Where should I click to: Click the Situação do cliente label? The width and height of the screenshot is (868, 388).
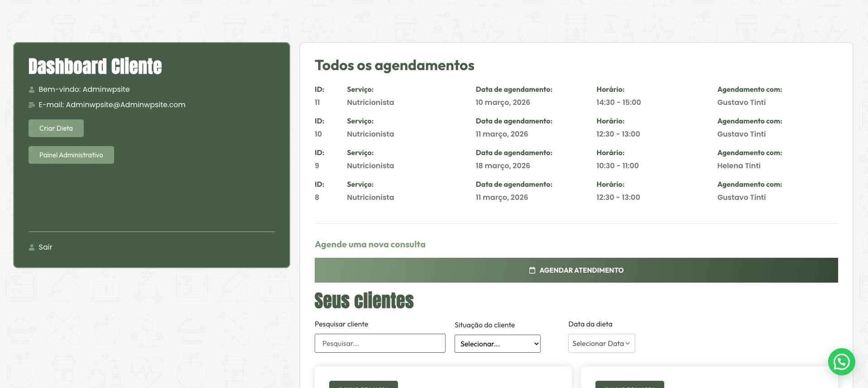pyautogui.click(x=484, y=325)
